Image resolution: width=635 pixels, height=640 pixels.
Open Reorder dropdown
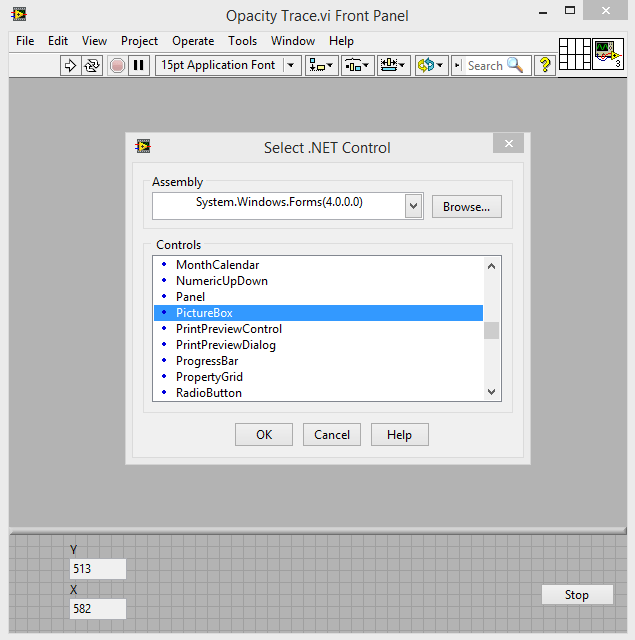click(431, 65)
